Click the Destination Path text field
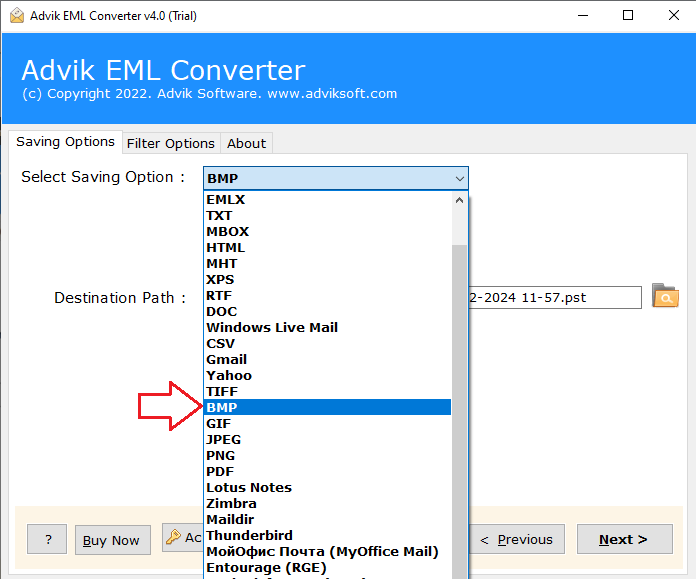The image size is (696, 579). (555, 297)
